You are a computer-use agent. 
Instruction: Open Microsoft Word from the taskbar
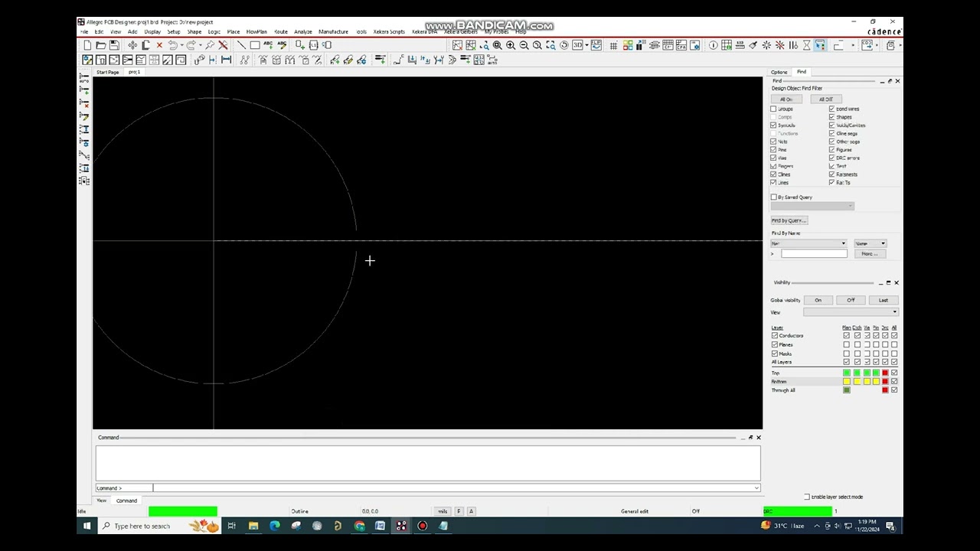point(380,526)
